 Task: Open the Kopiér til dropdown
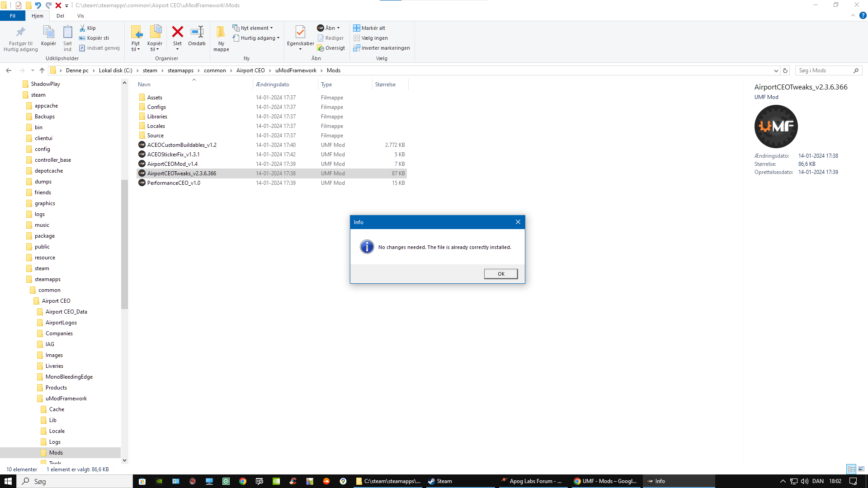[x=155, y=47]
